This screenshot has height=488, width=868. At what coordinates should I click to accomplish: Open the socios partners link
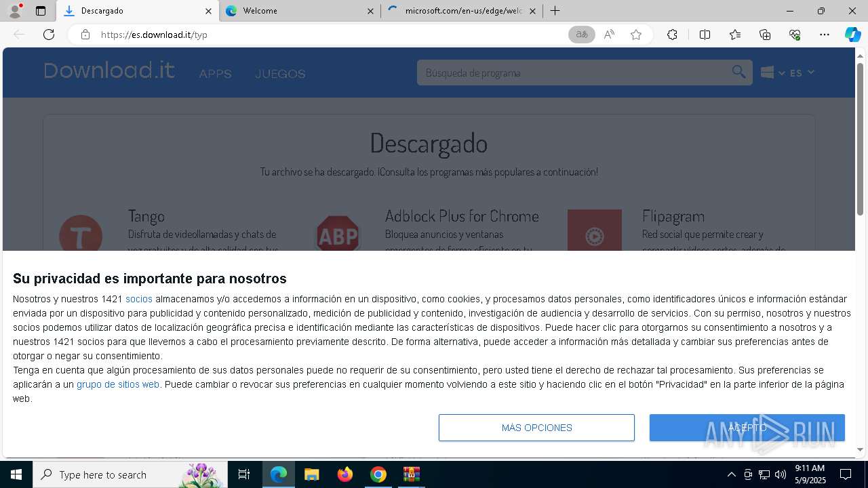pyautogui.click(x=139, y=299)
